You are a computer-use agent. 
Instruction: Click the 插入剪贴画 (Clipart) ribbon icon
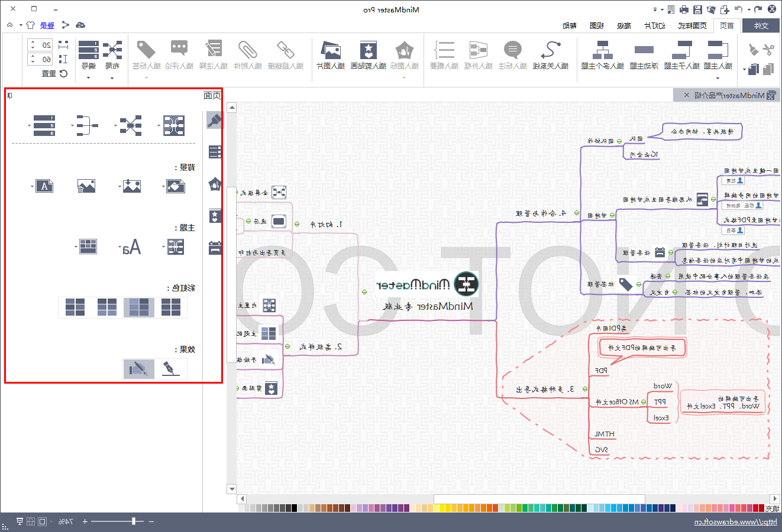(x=368, y=51)
